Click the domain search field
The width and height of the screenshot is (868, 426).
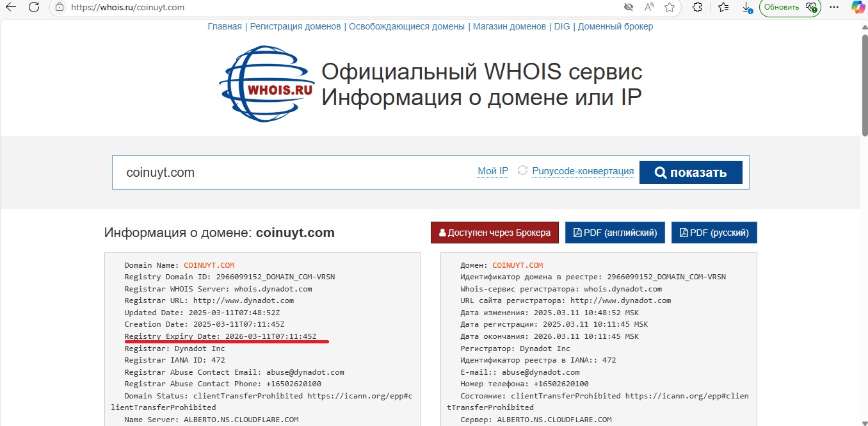(x=294, y=172)
